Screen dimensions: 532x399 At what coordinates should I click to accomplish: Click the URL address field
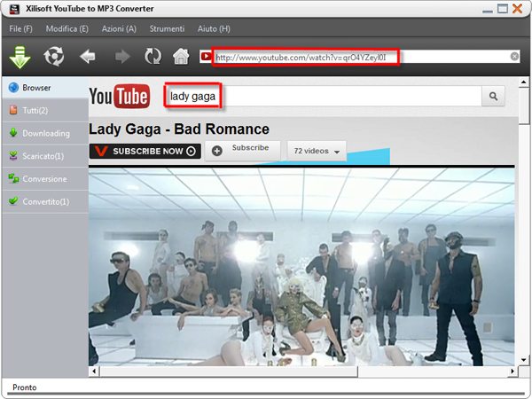[362, 57]
